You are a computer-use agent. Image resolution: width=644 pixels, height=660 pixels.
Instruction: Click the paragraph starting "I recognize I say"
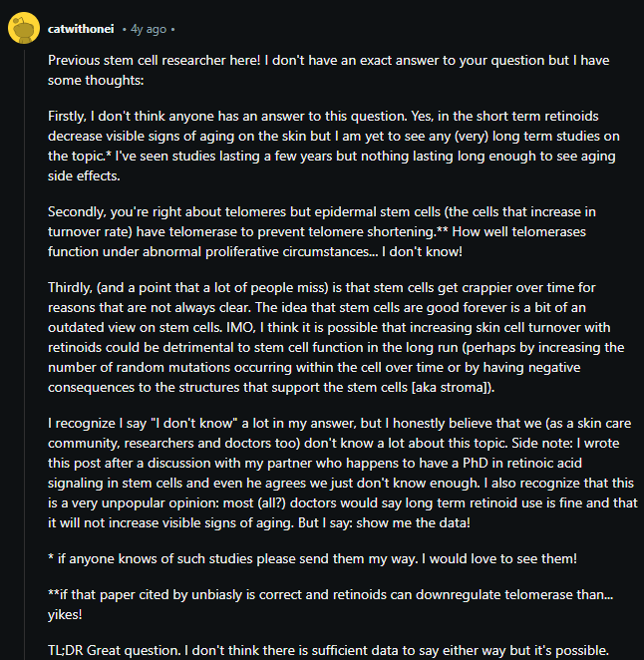tap(343, 473)
